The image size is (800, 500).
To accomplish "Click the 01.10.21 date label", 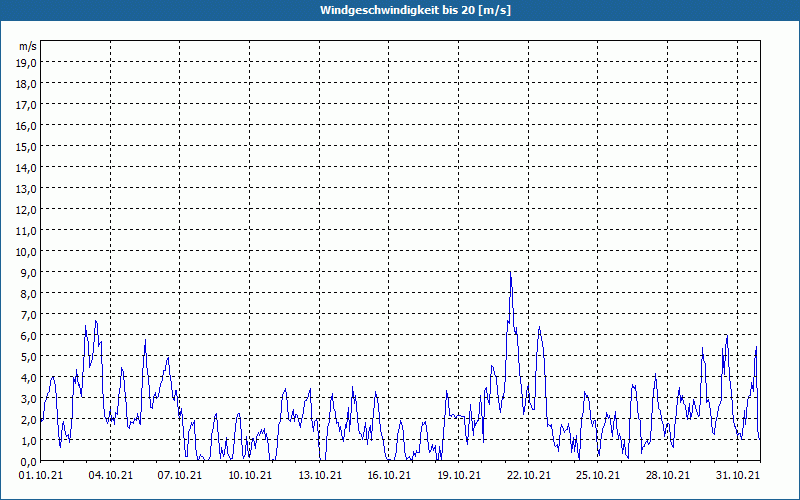I will (x=41, y=475).
